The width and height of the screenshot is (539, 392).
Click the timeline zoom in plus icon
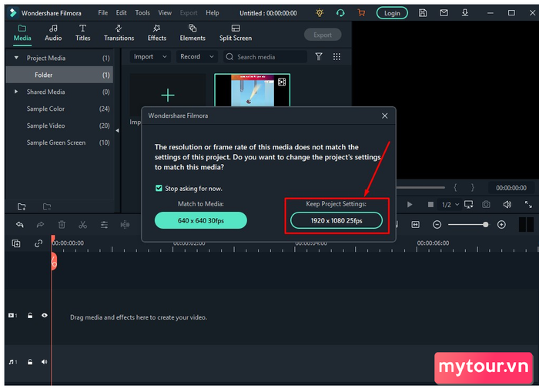click(x=501, y=225)
